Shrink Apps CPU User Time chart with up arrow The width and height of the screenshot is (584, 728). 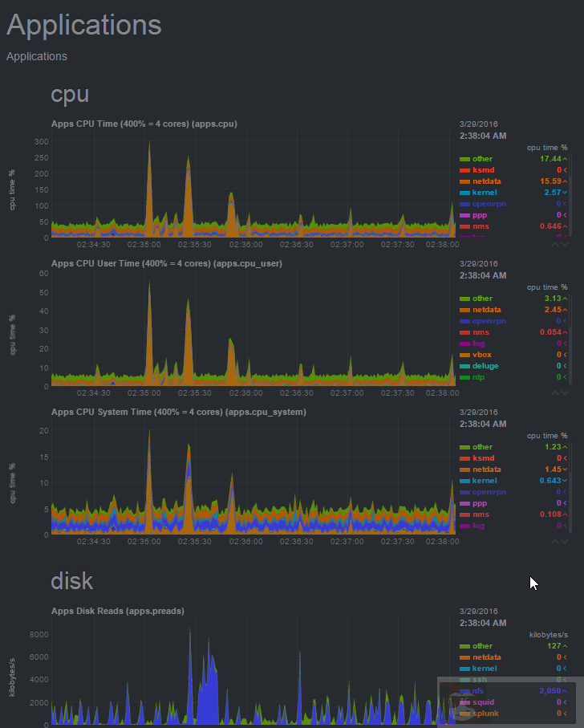pyautogui.click(x=554, y=393)
